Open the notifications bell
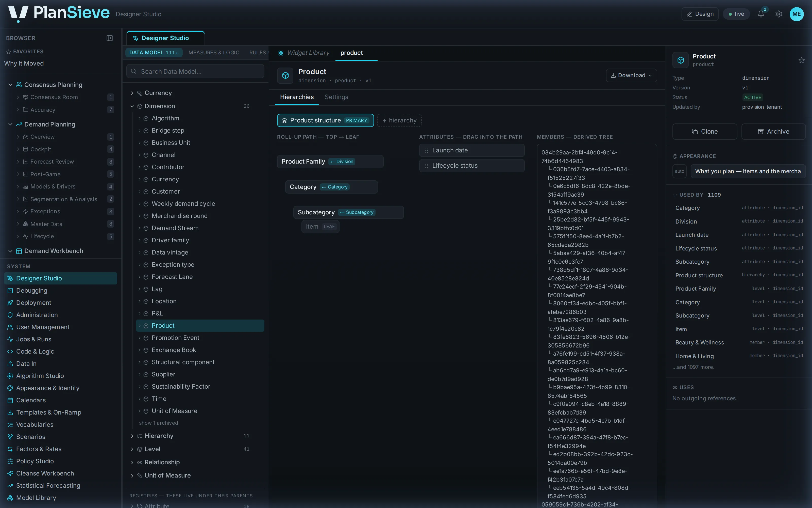 (761, 14)
